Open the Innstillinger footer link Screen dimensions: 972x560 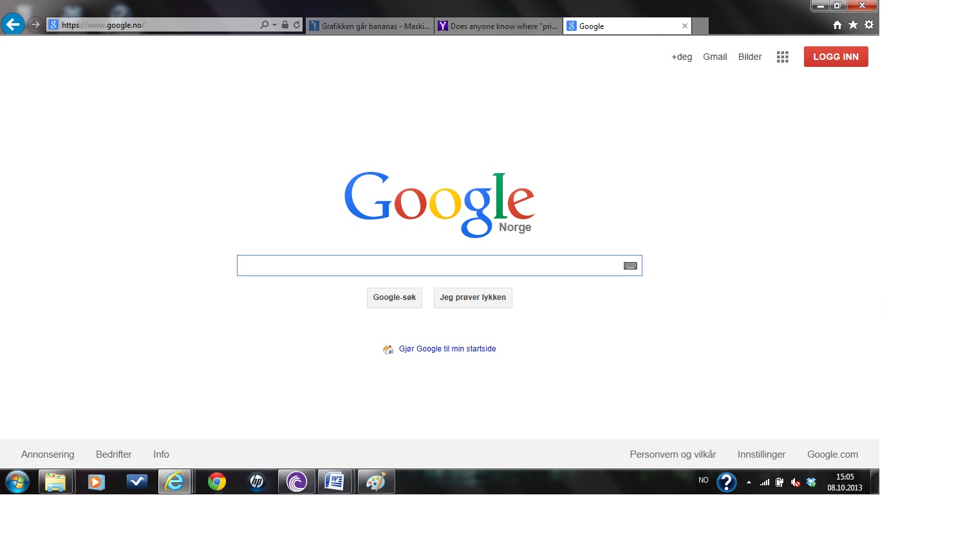tap(762, 454)
